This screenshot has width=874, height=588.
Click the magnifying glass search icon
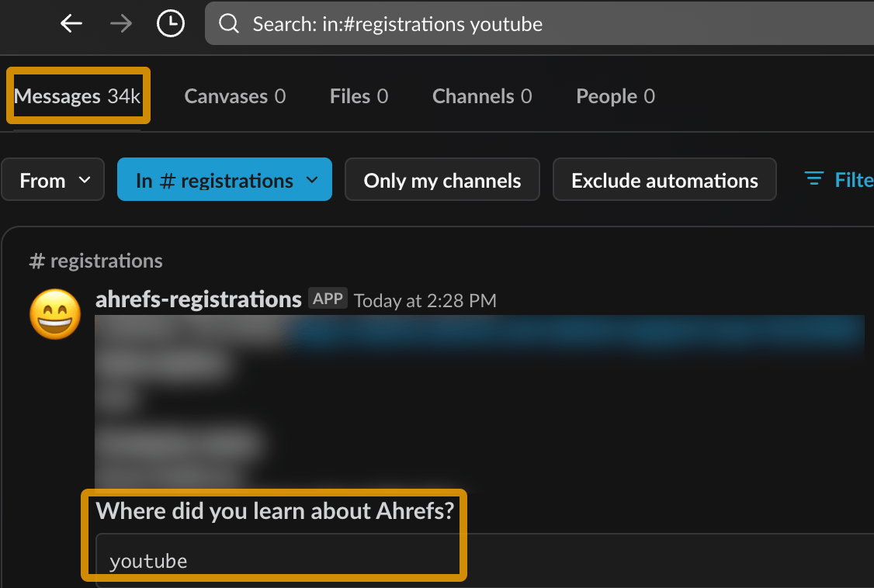[x=228, y=23]
